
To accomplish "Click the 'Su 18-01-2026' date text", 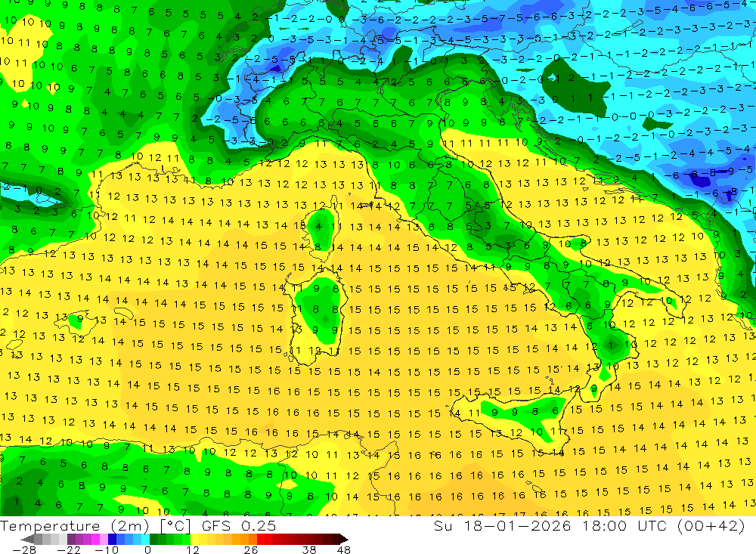I will coord(502,526).
